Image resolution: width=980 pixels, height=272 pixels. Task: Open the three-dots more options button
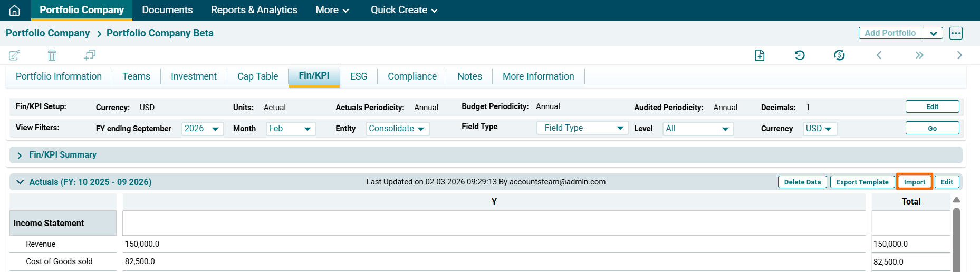pos(956,33)
